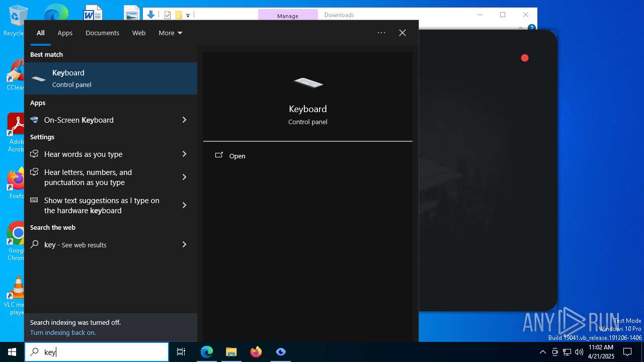Switch to the All search tab
Viewport: 644px width, 362px height.
(41, 33)
